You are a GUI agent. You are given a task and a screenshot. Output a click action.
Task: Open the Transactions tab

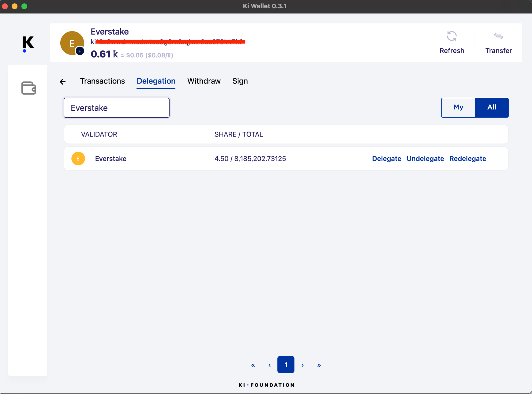click(x=102, y=81)
